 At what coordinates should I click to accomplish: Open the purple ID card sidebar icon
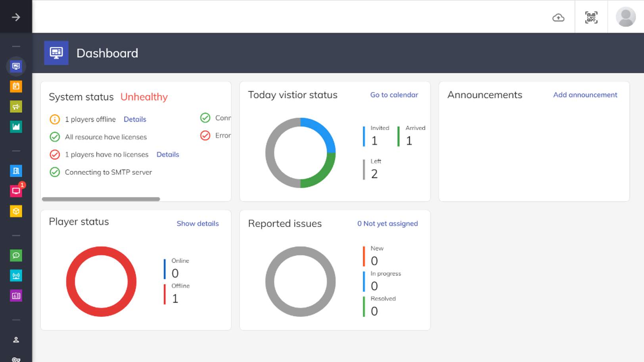[x=16, y=296]
